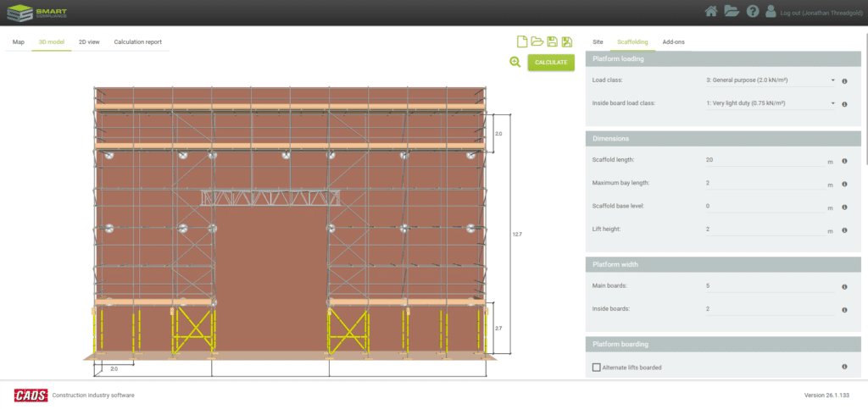Viewport: 868px width, 409px height.
Task: Switch to the Map tab
Action: pos(19,42)
